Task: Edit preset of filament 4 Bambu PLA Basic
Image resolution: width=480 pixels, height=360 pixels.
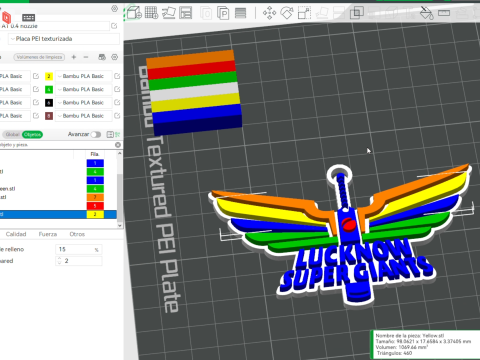Action: click(x=117, y=89)
